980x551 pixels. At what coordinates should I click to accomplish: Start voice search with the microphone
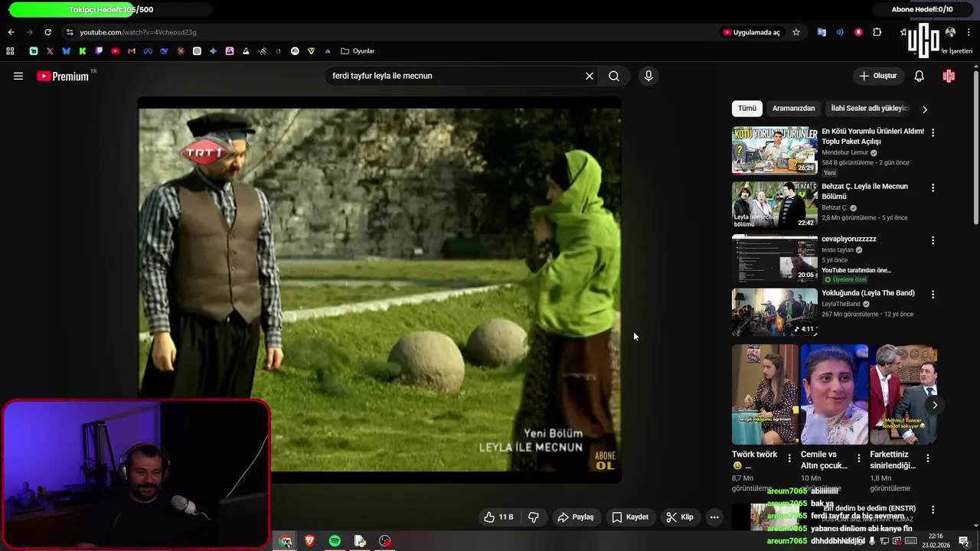[648, 76]
